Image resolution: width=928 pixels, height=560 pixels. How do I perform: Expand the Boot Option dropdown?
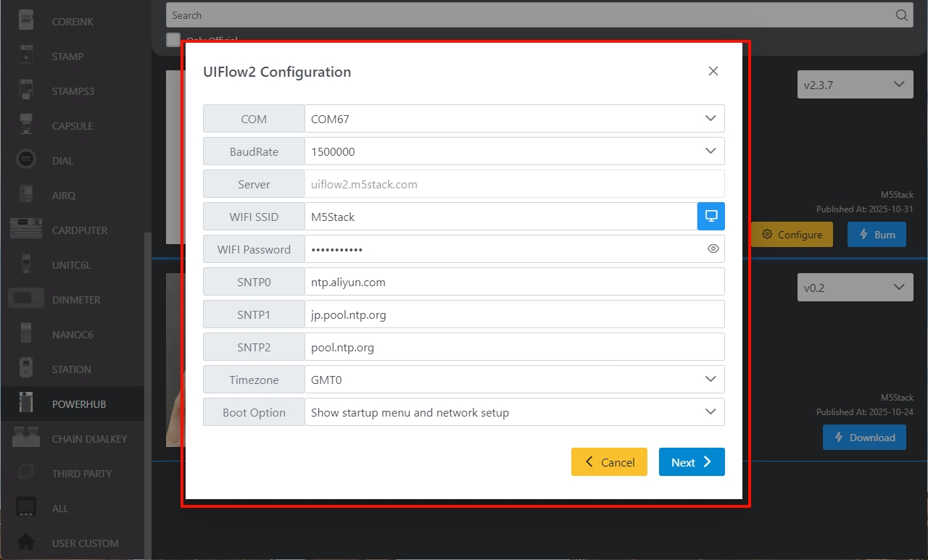tap(514, 412)
